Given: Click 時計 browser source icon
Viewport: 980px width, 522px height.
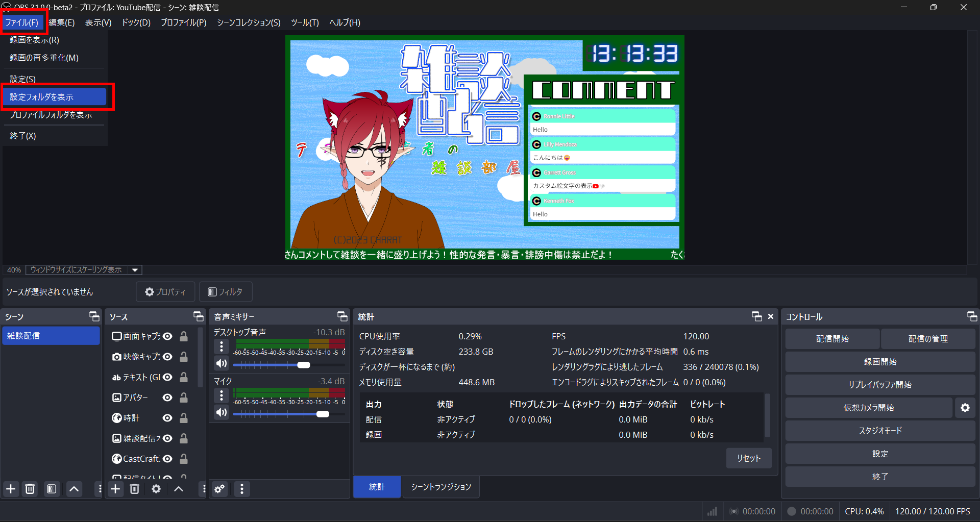Looking at the screenshot, I should [117, 418].
